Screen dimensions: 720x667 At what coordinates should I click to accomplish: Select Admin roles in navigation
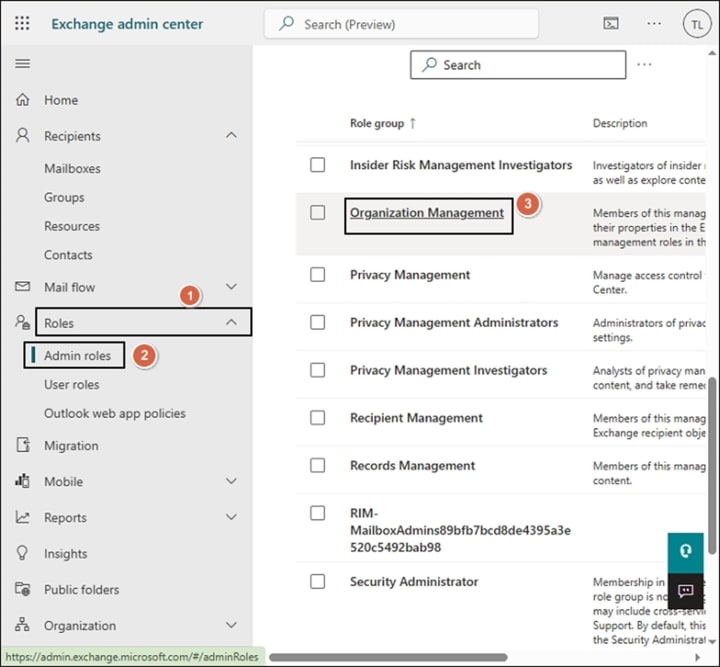point(77,355)
